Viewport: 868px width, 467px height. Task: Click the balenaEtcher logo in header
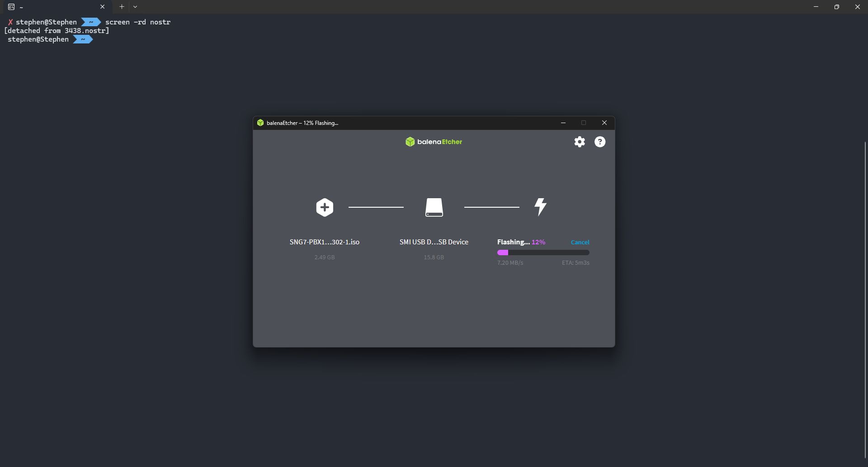click(434, 142)
